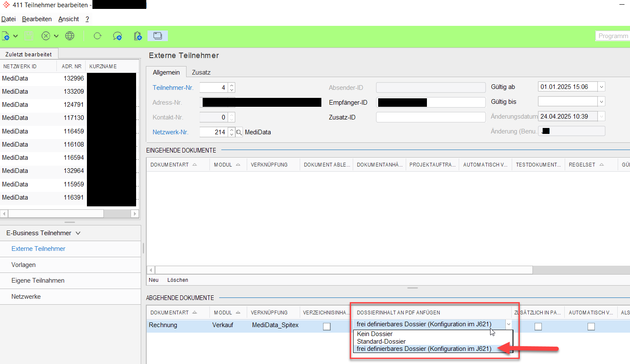Click the windows overlay icon in toolbar
The image size is (630, 364).
[158, 36]
